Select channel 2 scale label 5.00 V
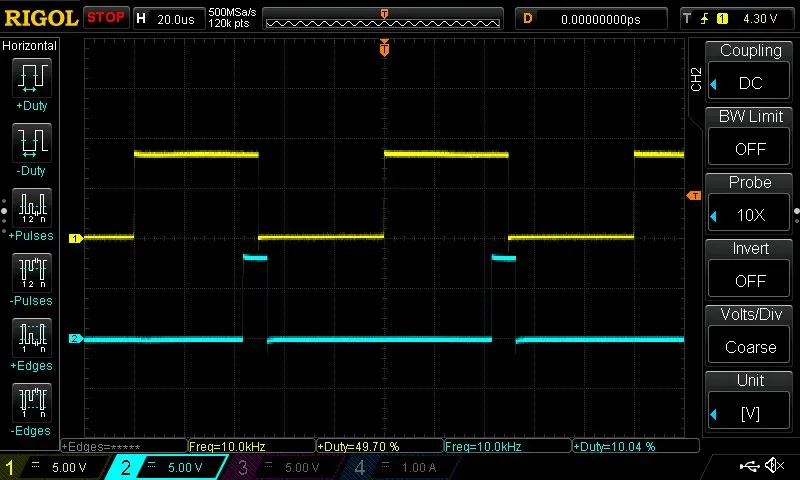 click(x=185, y=467)
